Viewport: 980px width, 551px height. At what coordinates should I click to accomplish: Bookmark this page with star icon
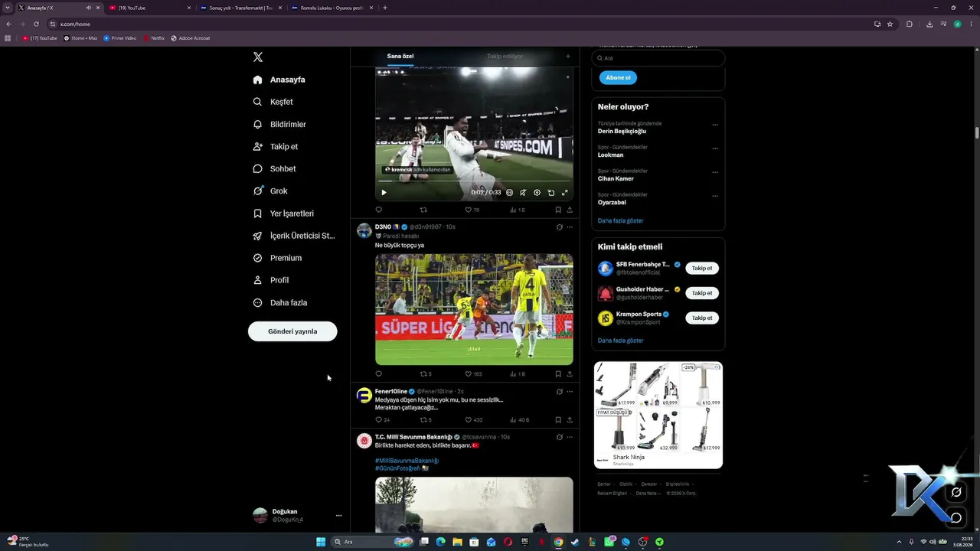click(890, 24)
